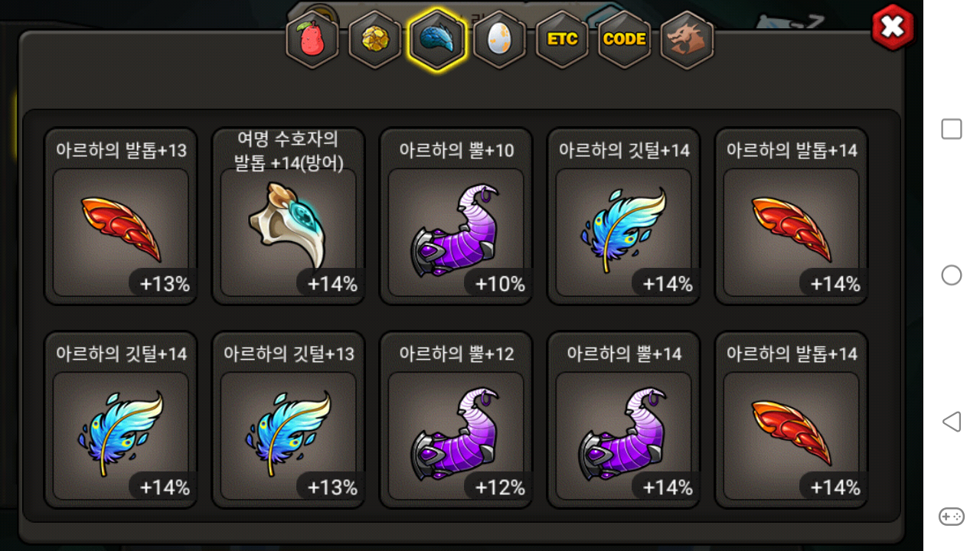Select 아르하의 깃털+13 blue feather item

(289, 419)
